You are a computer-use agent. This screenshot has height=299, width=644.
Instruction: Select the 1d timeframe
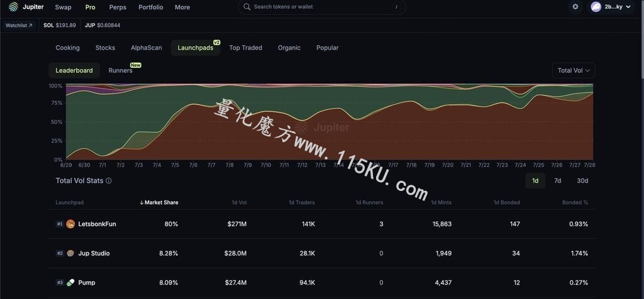[535, 181]
